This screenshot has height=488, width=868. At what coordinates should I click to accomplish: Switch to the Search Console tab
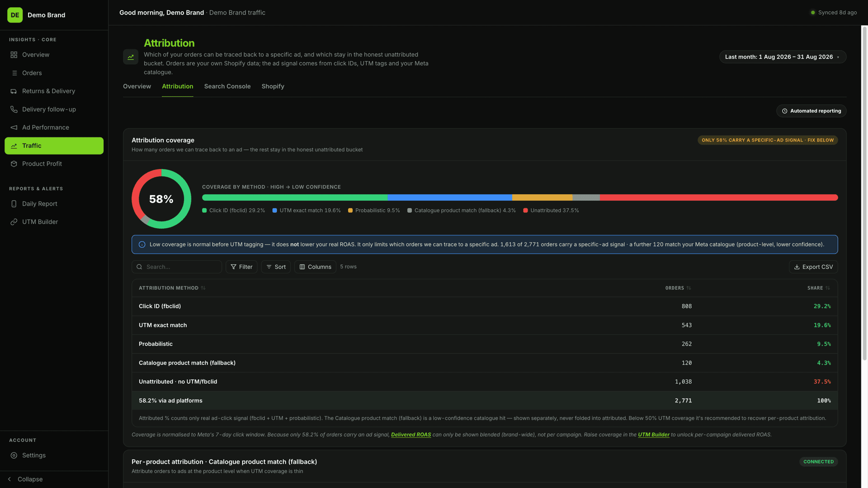pos(227,86)
